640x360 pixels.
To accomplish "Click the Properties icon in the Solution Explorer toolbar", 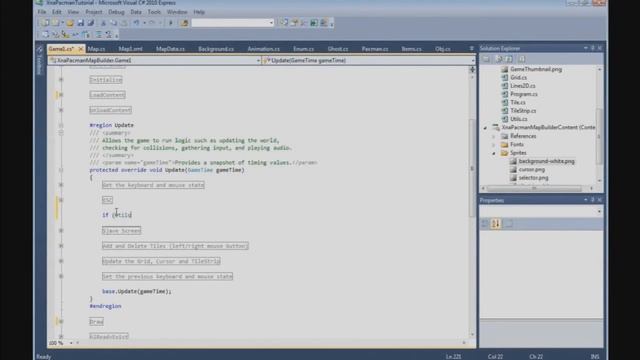I will tap(486, 59).
